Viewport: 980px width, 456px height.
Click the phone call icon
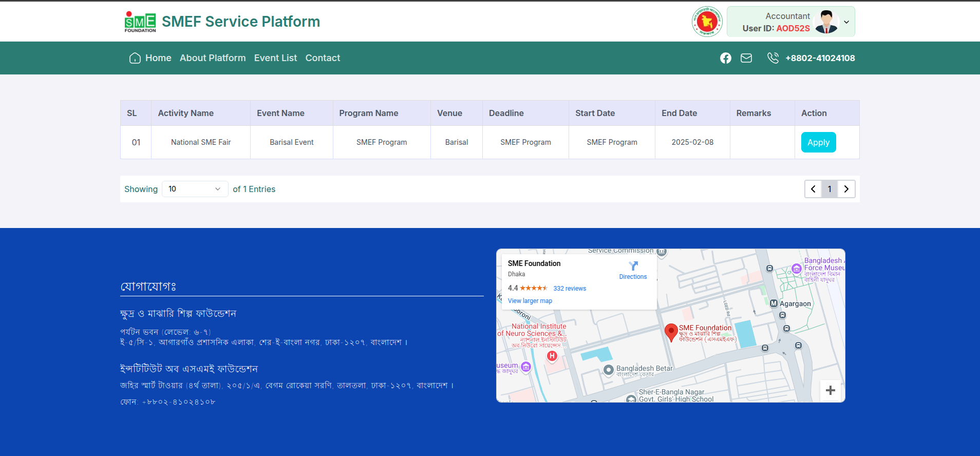772,58
